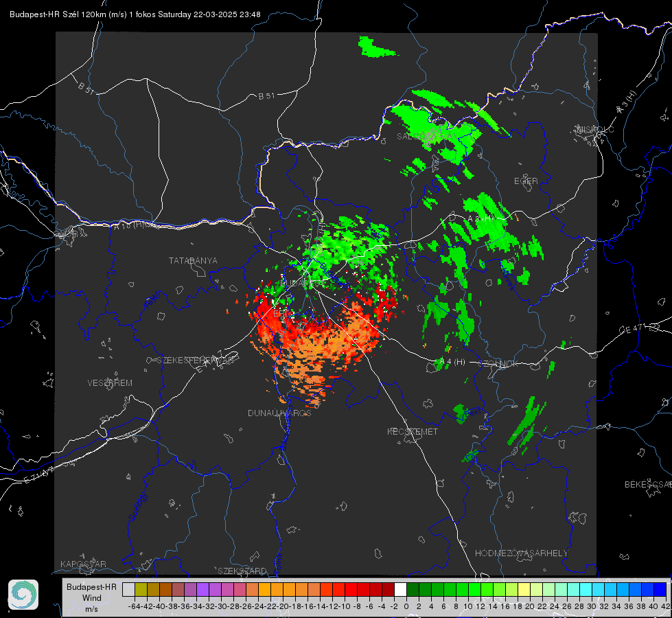This screenshot has height=618, width=672.
Task: Click the swirl logo icon beside the legend
Action: 23,595
